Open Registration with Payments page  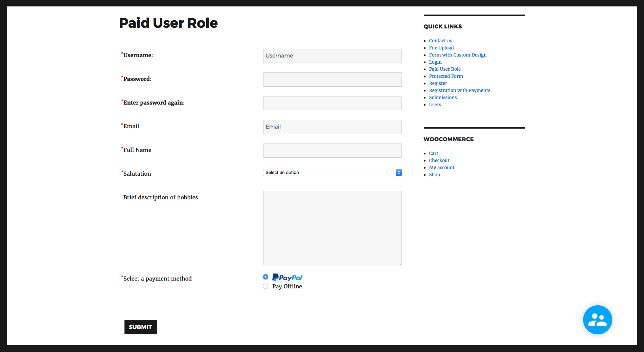[459, 90]
